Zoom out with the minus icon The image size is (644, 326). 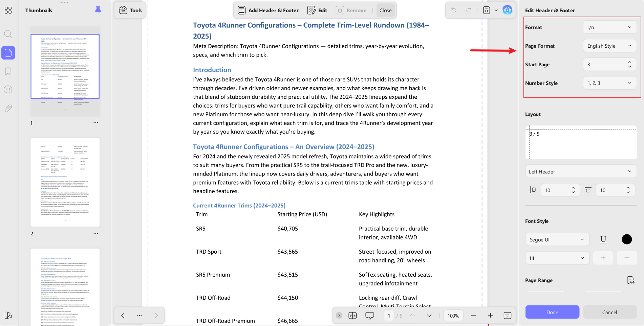(x=473, y=316)
